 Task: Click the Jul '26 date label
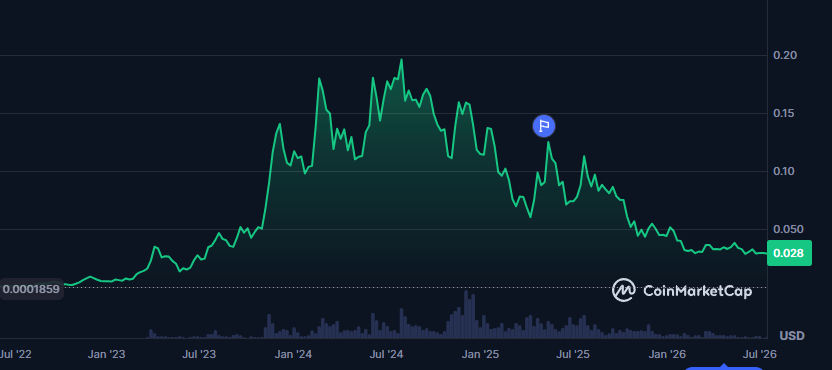(x=759, y=354)
